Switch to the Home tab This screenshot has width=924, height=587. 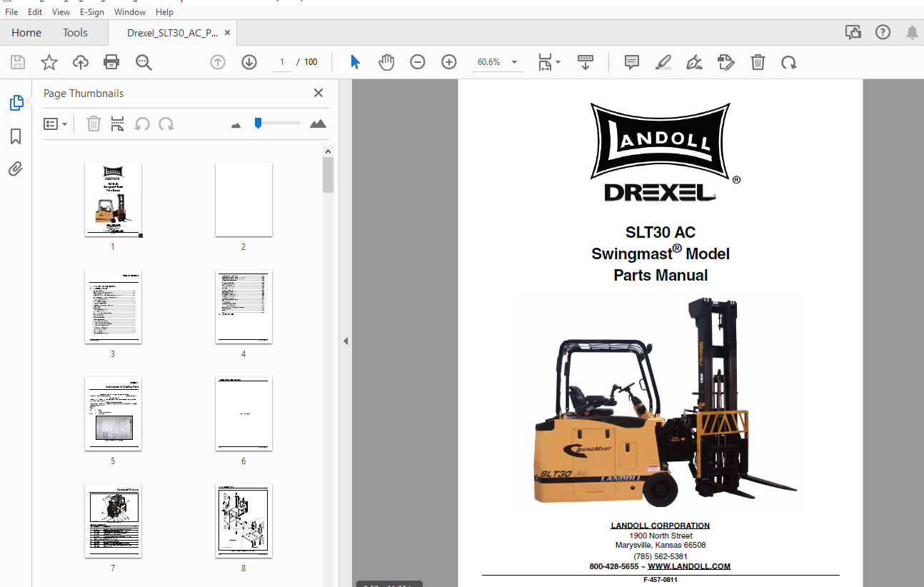[x=26, y=33]
